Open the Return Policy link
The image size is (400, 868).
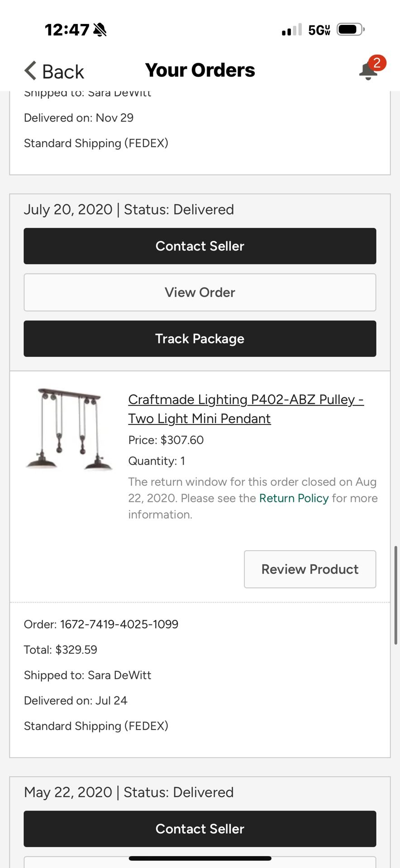tap(294, 498)
